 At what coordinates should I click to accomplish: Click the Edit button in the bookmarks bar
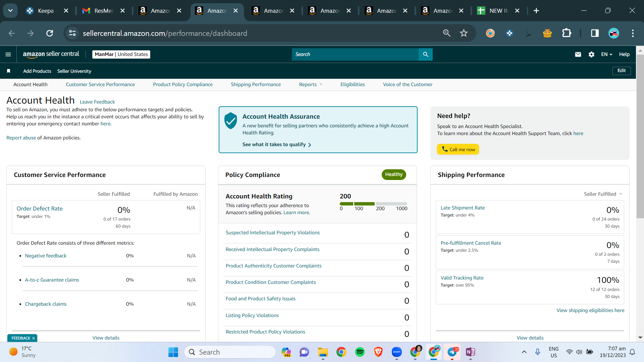click(x=622, y=71)
